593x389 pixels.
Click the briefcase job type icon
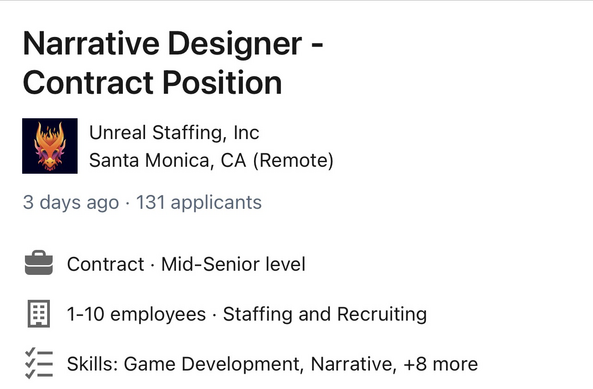[39, 263]
